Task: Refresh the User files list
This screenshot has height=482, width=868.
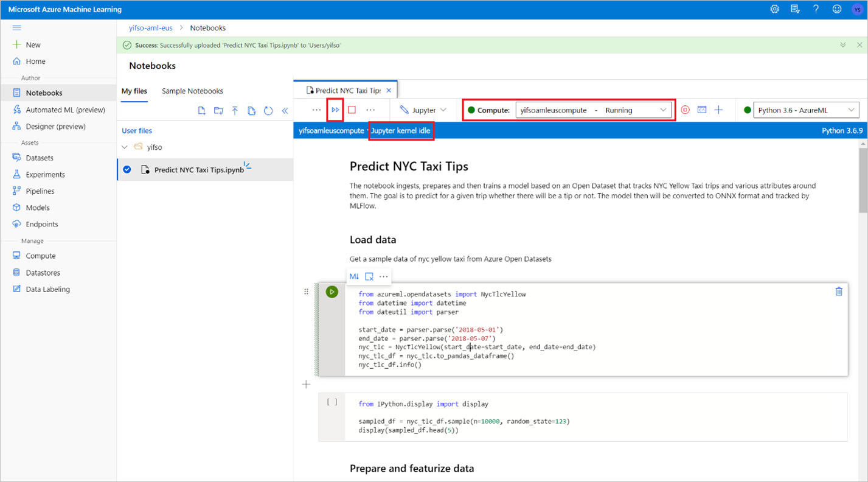Action: (268, 110)
